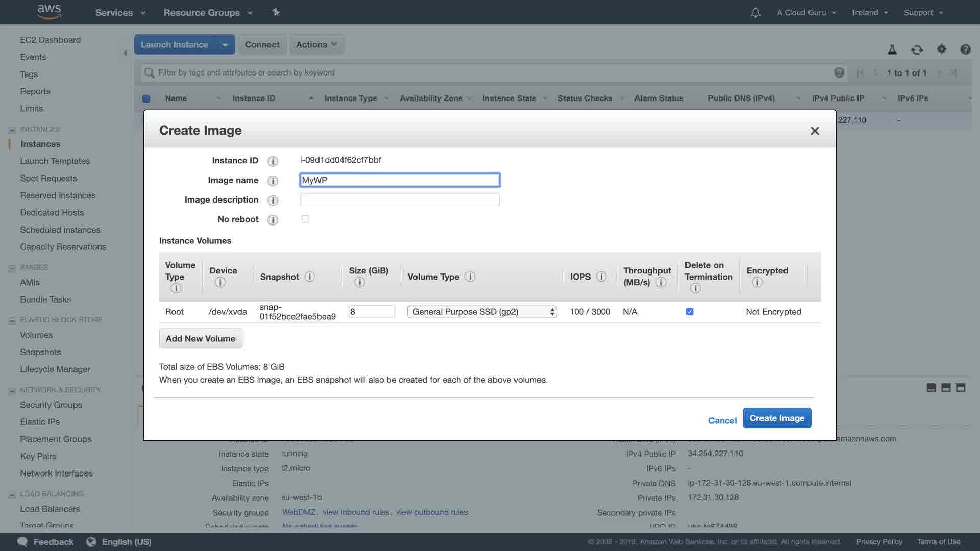Viewport: 980px width, 551px height.
Task: Click the AWS logo home icon
Action: tap(50, 12)
